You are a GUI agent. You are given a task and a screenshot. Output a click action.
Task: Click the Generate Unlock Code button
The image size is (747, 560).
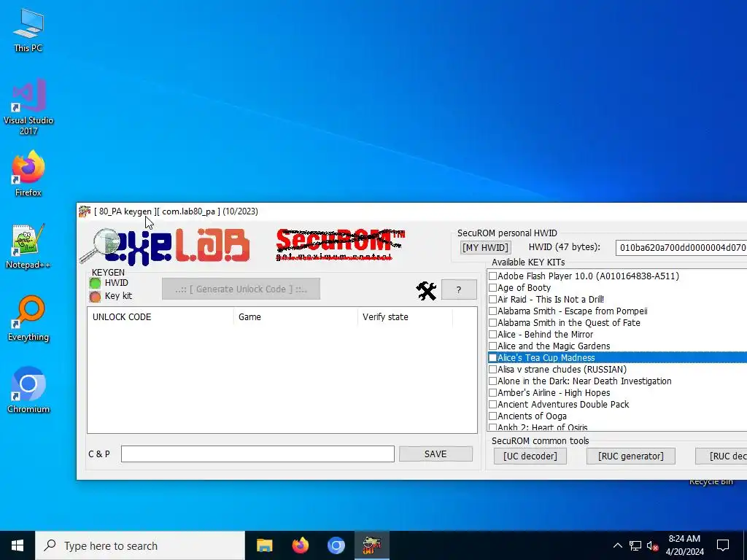pyautogui.click(x=241, y=289)
